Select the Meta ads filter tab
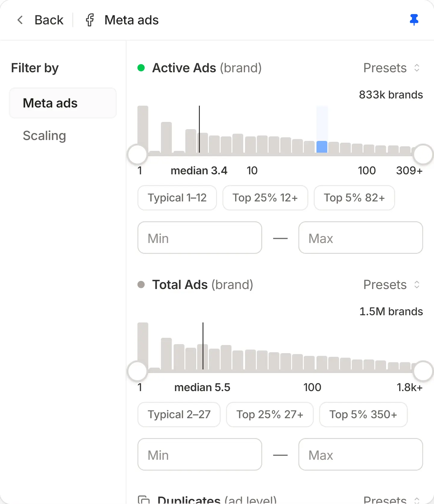Image resolution: width=434 pixels, height=504 pixels. pos(63,103)
